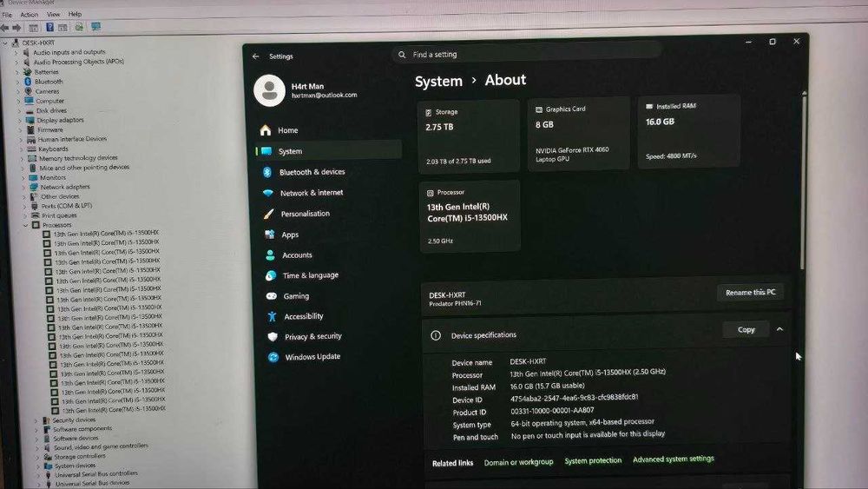This screenshot has width=868, height=489.
Task: Click the Rename this PC button
Action: pyautogui.click(x=750, y=293)
